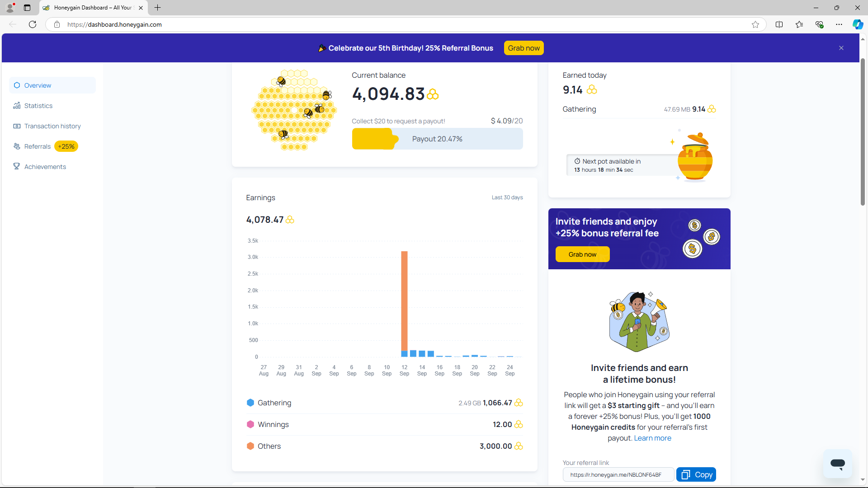
Task: Click the Transaction history banknote icon
Action: tap(17, 126)
